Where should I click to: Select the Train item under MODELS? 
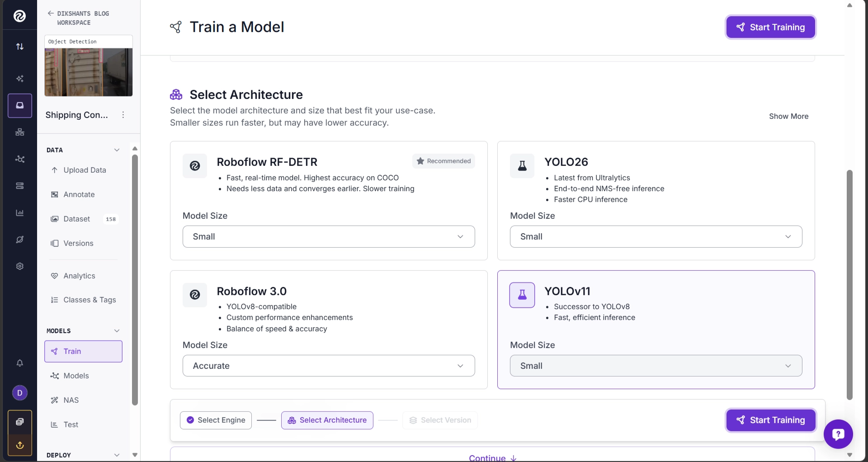click(84, 351)
